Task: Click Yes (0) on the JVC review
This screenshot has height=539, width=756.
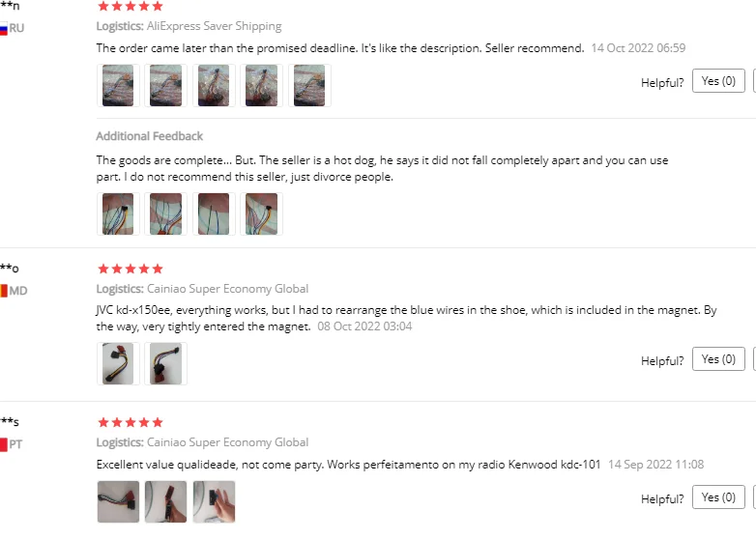Action: (718, 359)
